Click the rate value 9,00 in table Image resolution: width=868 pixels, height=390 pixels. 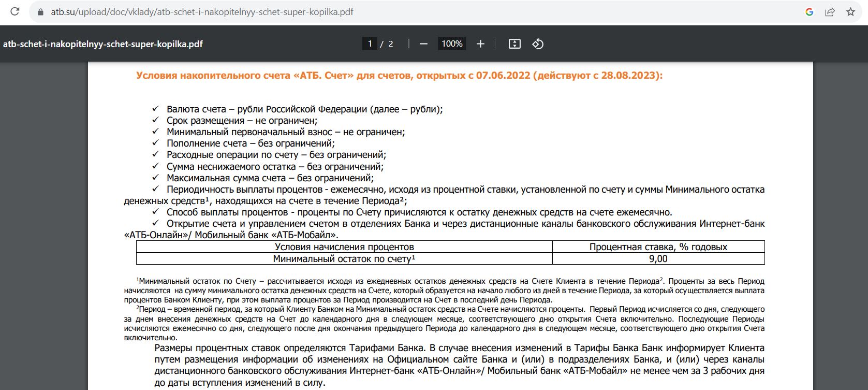pos(658,258)
